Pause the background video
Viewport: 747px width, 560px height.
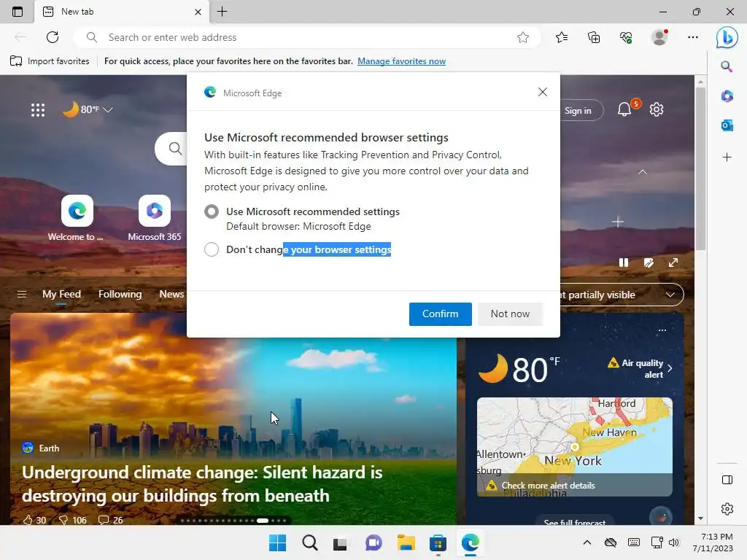(624, 262)
